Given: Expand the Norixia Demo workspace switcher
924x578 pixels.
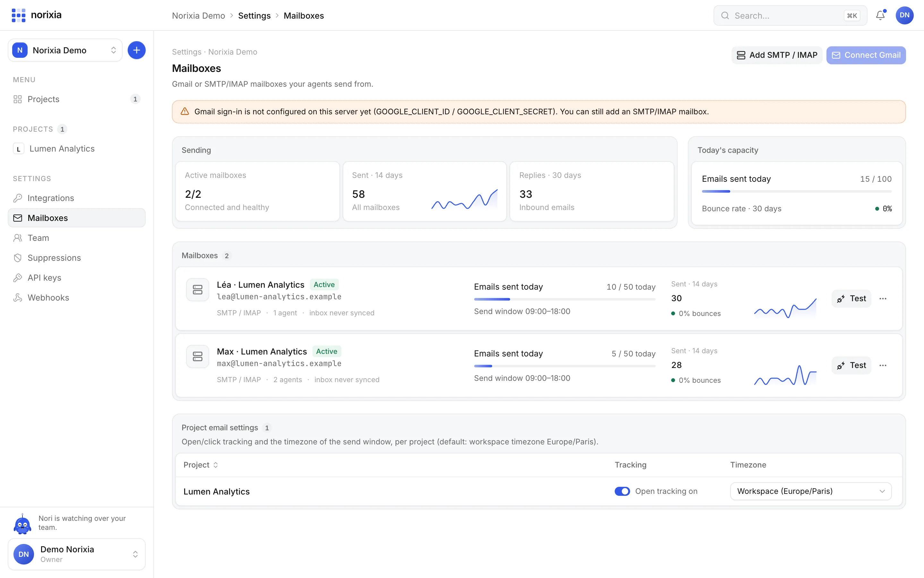Looking at the screenshot, I should [x=65, y=50].
